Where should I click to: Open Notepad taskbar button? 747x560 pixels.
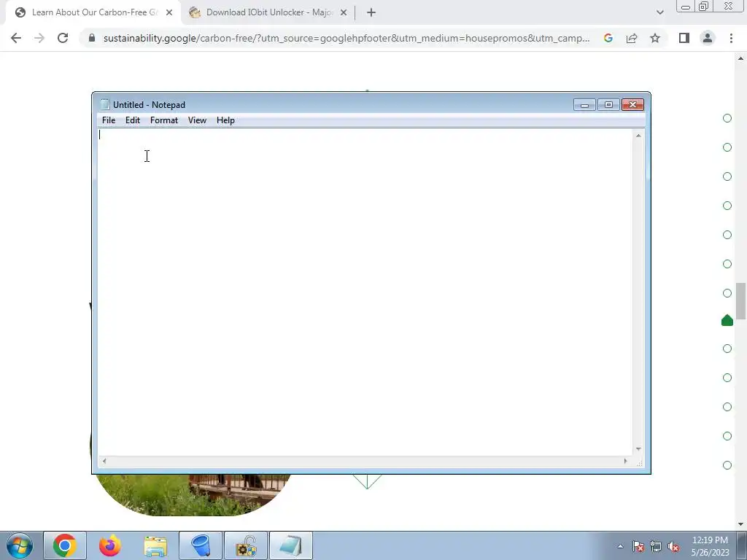coord(291,545)
